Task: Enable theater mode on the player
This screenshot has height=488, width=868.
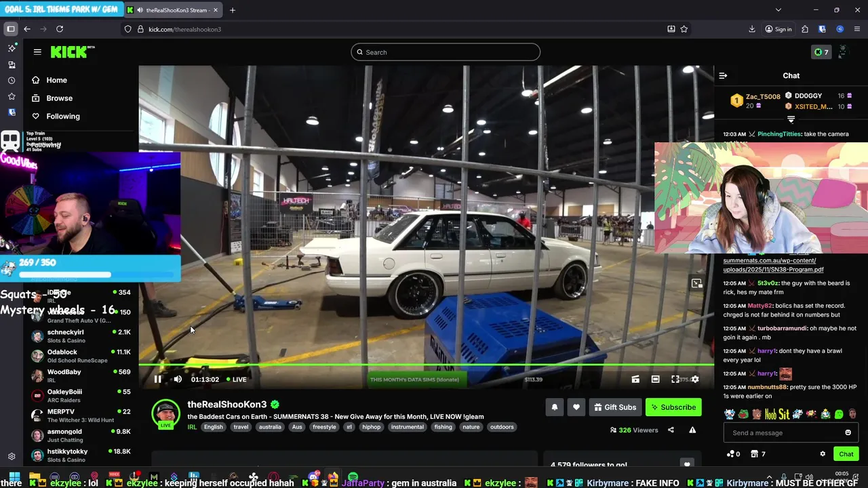Action: point(655,380)
